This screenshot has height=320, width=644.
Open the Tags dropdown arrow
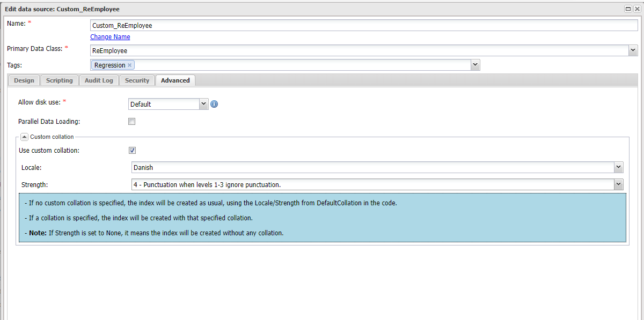[x=475, y=65]
